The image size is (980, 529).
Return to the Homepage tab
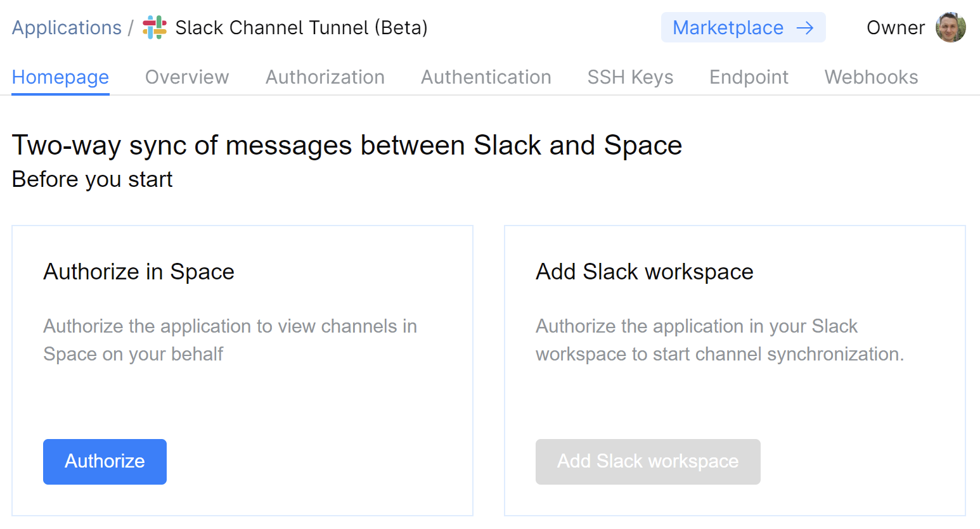pos(60,77)
